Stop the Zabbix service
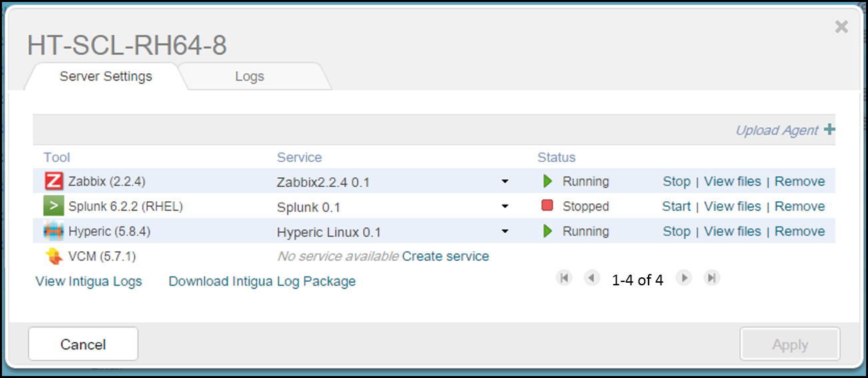 click(x=677, y=181)
